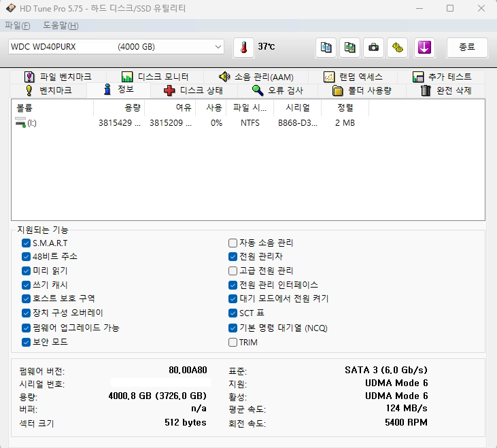Switch to the 완전 삭제 tab
This screenshot has width=497, height=448.
(445, 90)
